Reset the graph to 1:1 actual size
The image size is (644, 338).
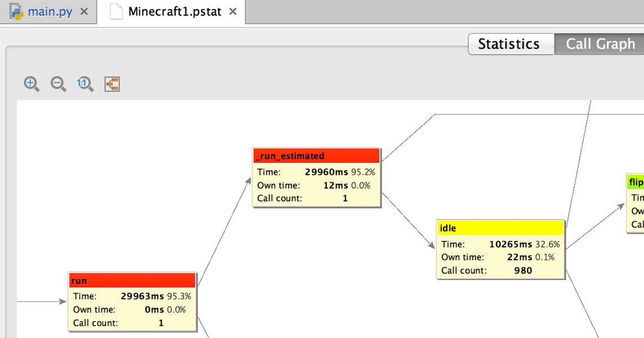[85, 83]
